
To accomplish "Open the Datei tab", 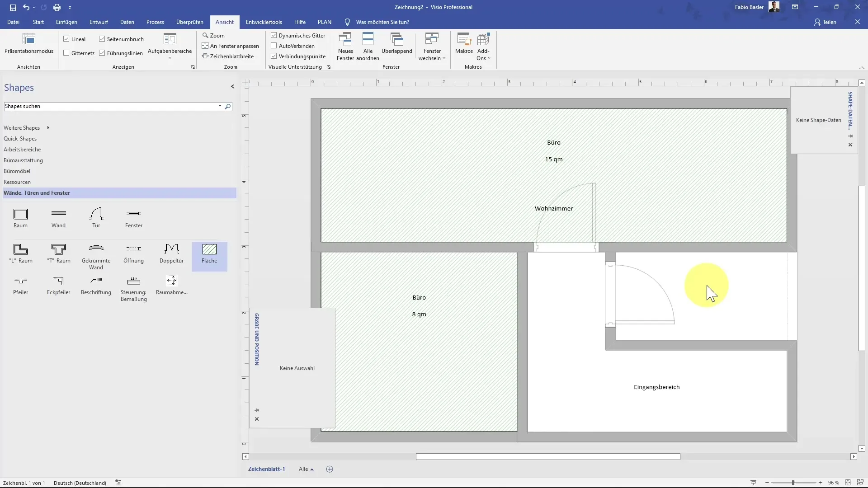I will (13, 22).
